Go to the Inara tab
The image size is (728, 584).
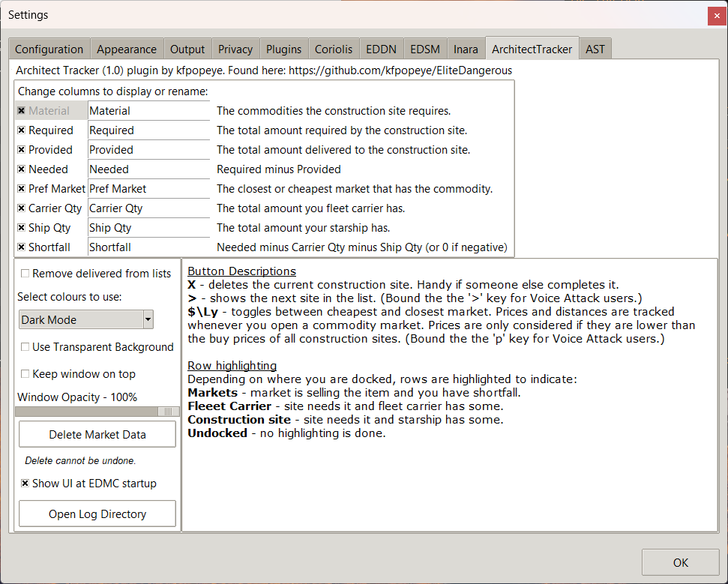tap(466, 49)
